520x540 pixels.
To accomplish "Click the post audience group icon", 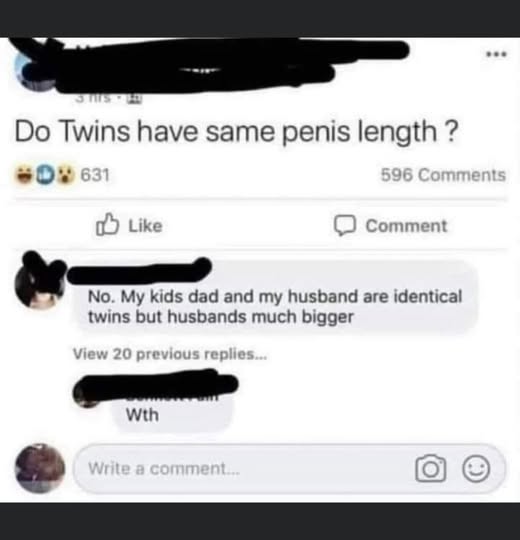I will (x=135, y=100).
